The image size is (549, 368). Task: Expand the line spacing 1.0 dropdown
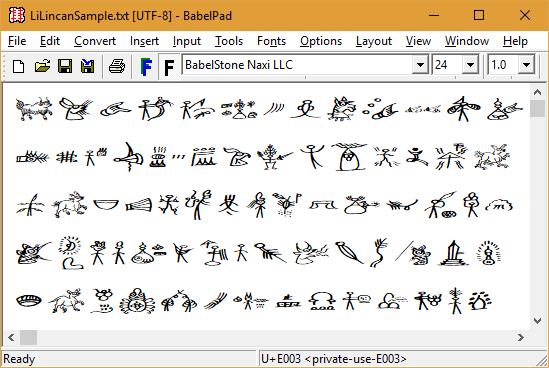526,65
